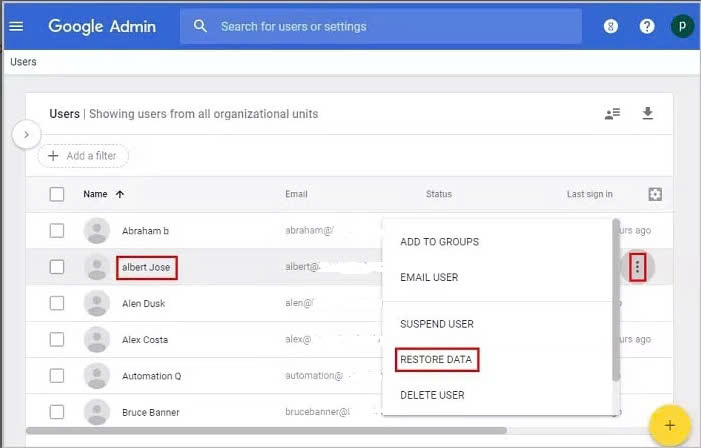Image resolution: width=701 pixels, height=448 pixels.
Task: Choose DELETE USER from the menu
Action: coord(432,395)
